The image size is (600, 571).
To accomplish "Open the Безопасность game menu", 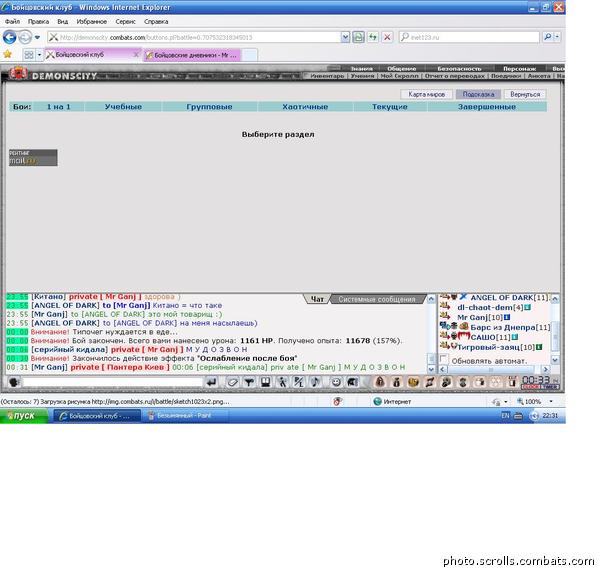I will click(459, 69).
